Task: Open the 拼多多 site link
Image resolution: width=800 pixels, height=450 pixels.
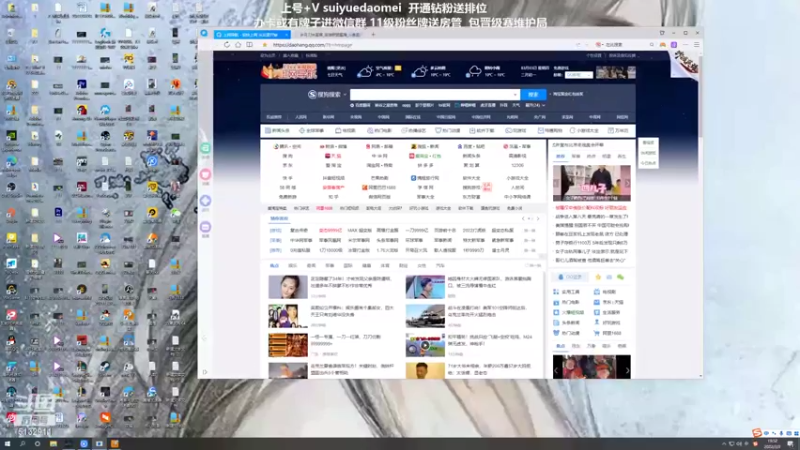Action: 426,165
